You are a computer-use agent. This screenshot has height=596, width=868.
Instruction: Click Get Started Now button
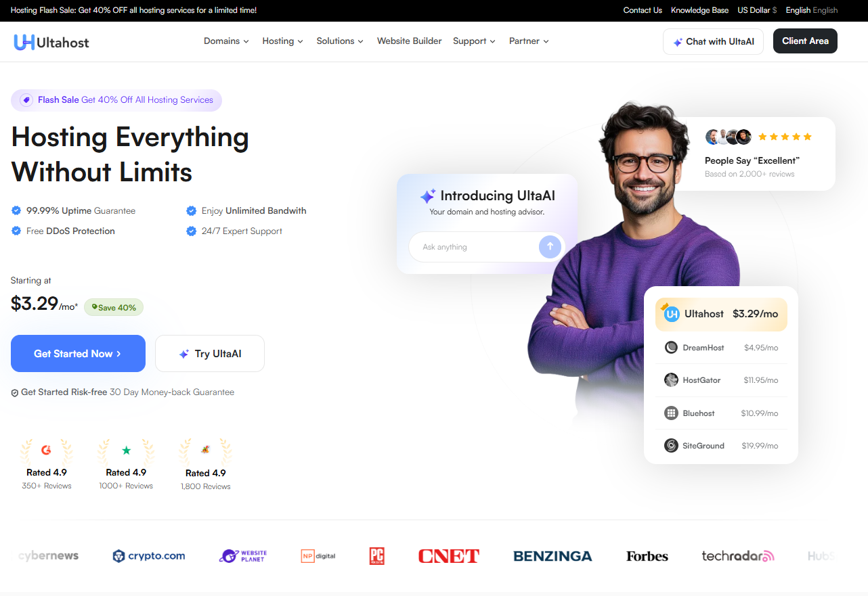click(x=78, y=354)
